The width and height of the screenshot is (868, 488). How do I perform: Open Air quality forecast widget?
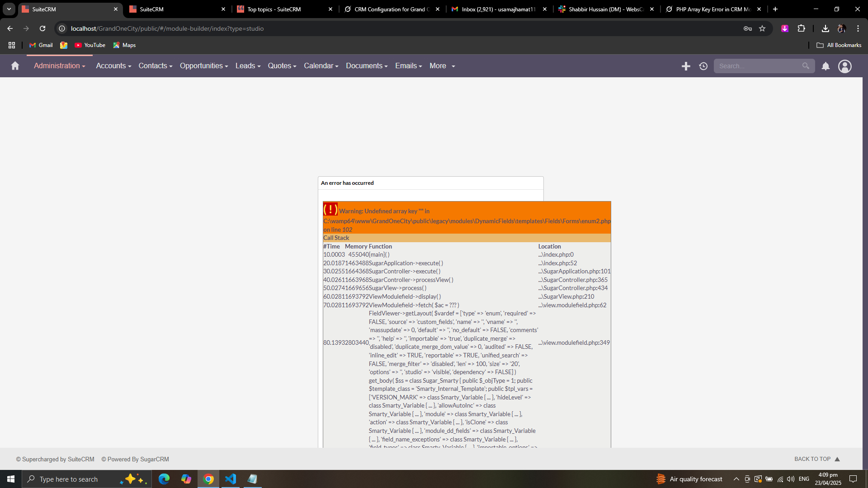689,479
